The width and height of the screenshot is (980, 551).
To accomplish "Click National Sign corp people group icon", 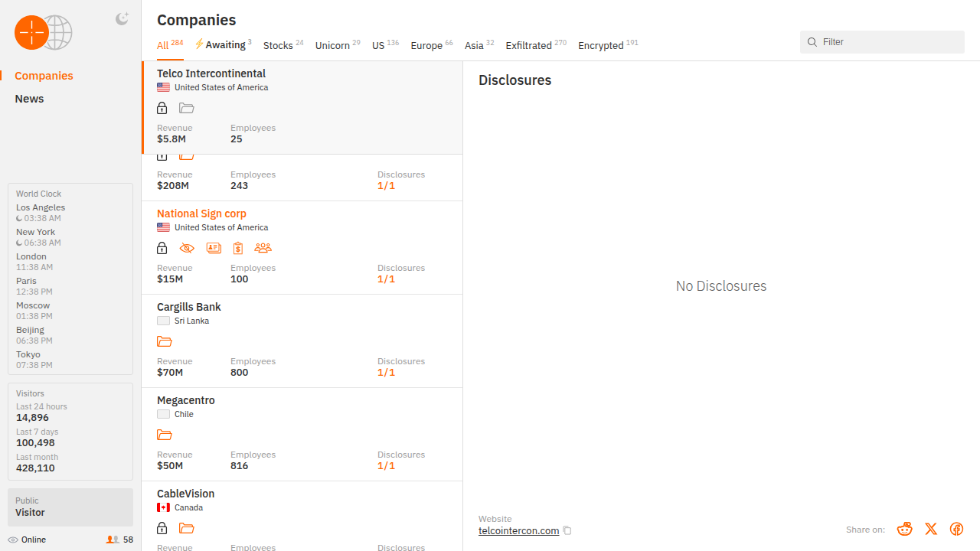I will tap(263, 248).
